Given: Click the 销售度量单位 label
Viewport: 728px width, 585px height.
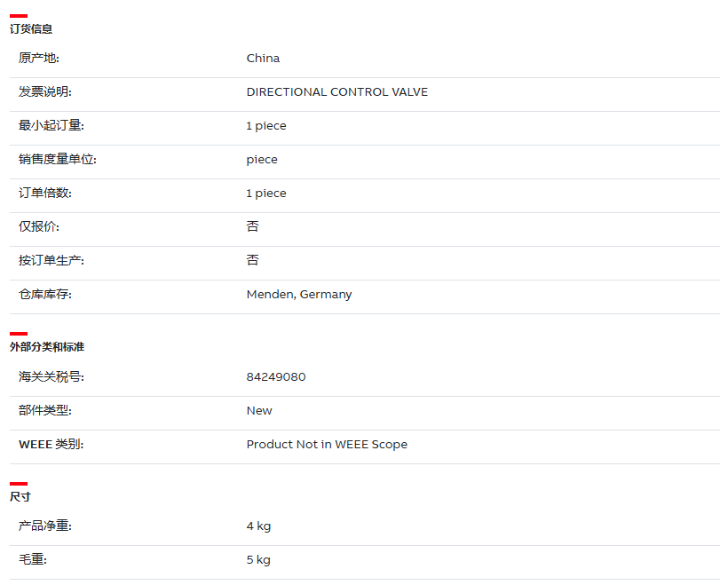Looking at the screenshot, I should tap(58, 159).
